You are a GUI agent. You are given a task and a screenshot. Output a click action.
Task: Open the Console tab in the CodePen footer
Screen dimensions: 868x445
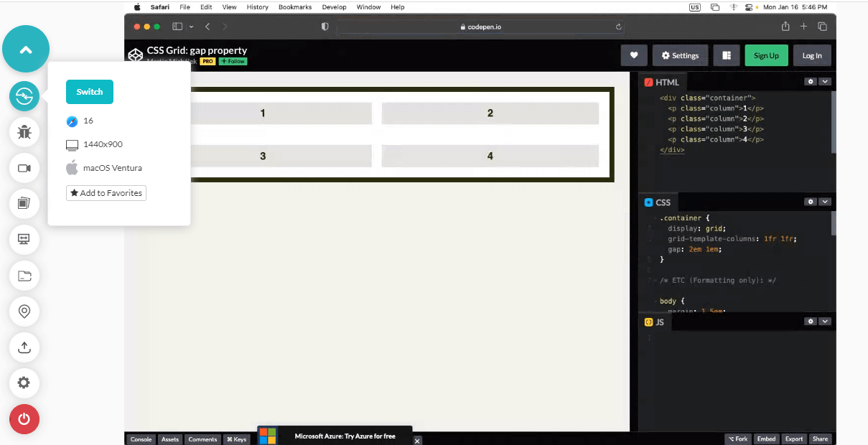click(x=141, y=439)
